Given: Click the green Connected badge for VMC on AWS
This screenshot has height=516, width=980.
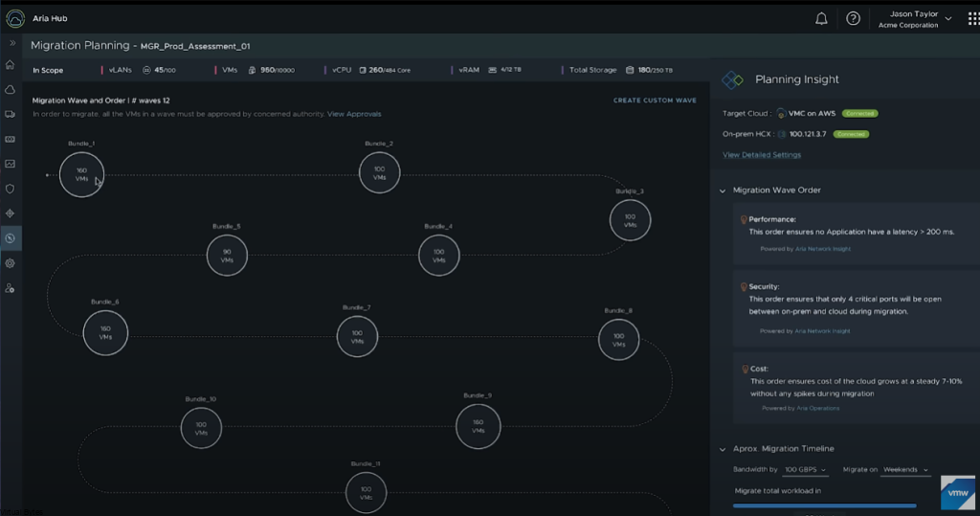Looking at the screenshot, I should point(860,114).
